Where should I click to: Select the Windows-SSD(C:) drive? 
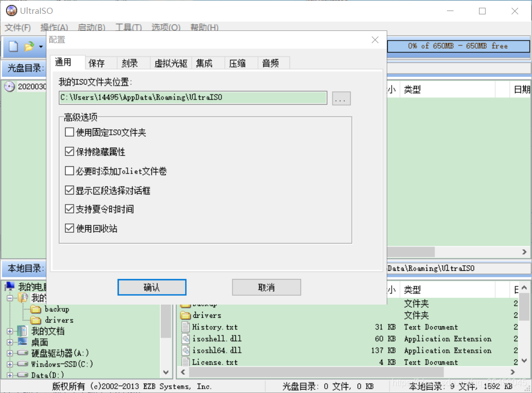62,364
